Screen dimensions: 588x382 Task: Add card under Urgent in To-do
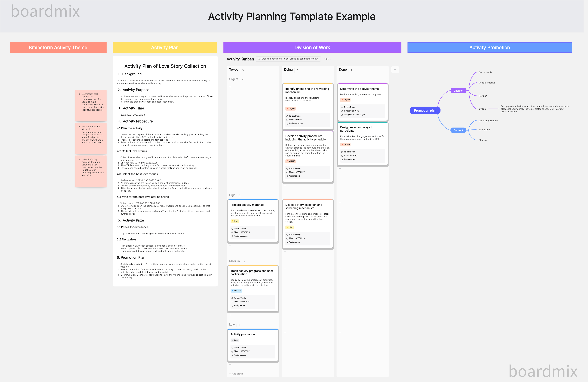[x=230, y=87]
